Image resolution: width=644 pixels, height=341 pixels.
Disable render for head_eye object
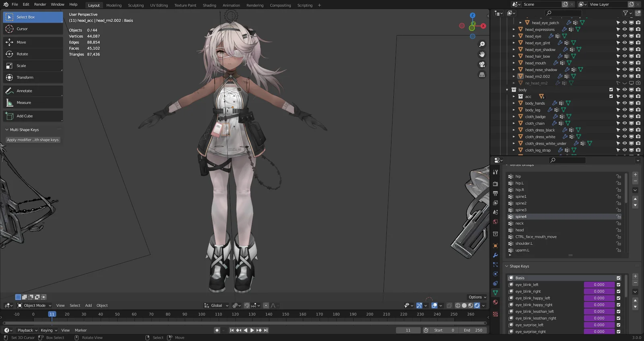pos(638,36)
